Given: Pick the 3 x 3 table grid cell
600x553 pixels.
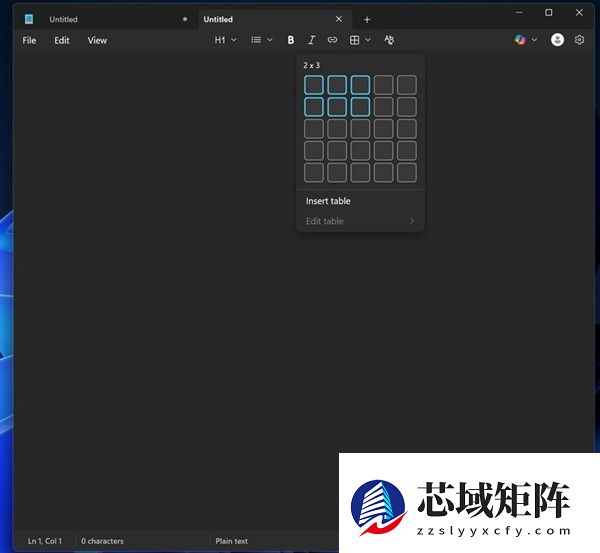Looking at the screenshot, I should (360, 129).
